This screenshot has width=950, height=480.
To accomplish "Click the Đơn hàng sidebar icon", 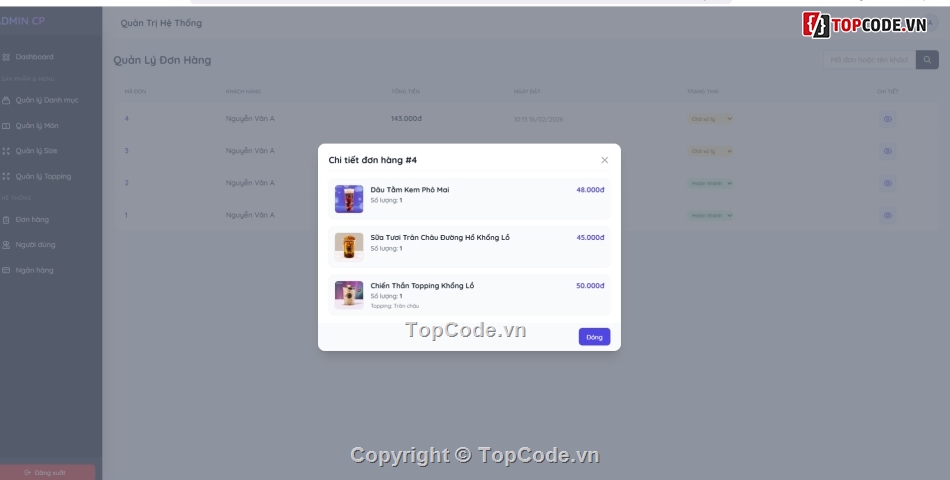I will point(6,219).
